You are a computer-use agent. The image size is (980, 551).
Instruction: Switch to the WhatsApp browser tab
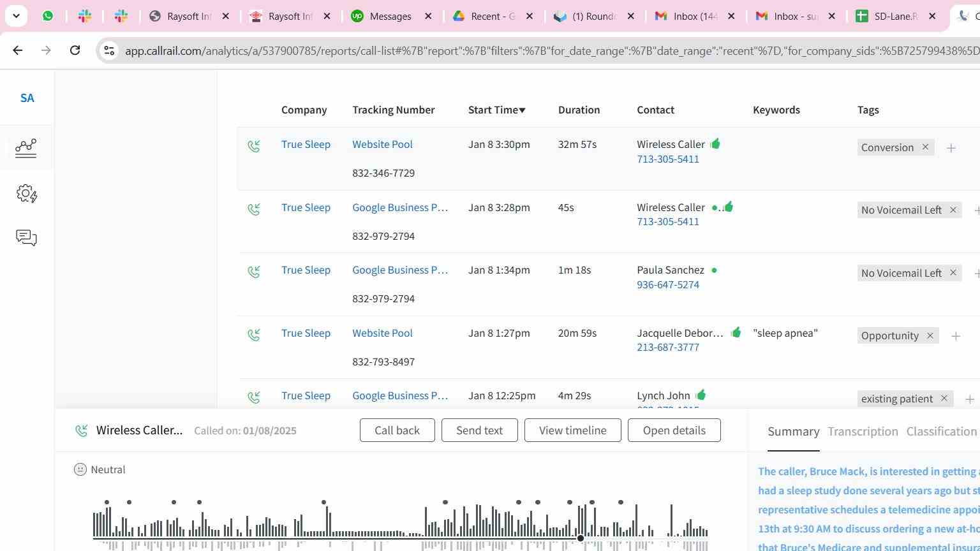tap(48, 16)
